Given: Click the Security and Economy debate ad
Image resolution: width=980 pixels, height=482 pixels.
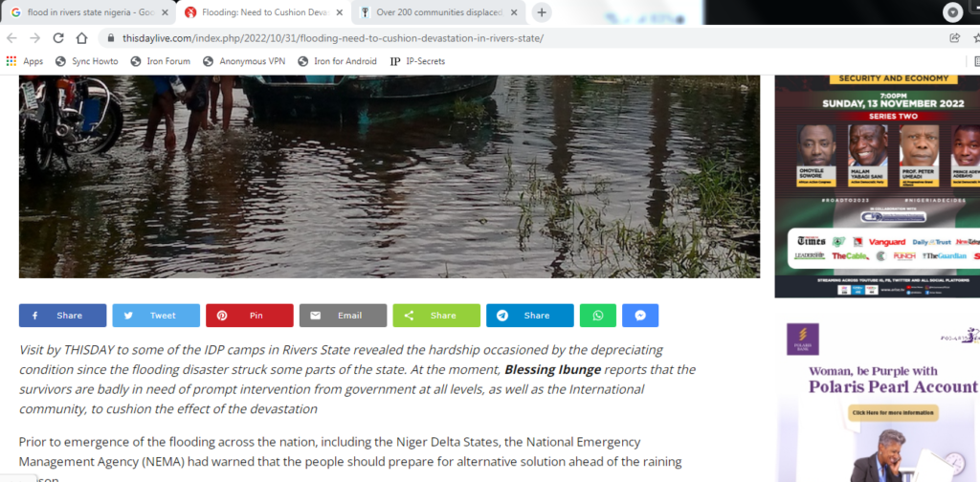Looking at the screenshot, I should pyautogui.click(x=878, y=186).
